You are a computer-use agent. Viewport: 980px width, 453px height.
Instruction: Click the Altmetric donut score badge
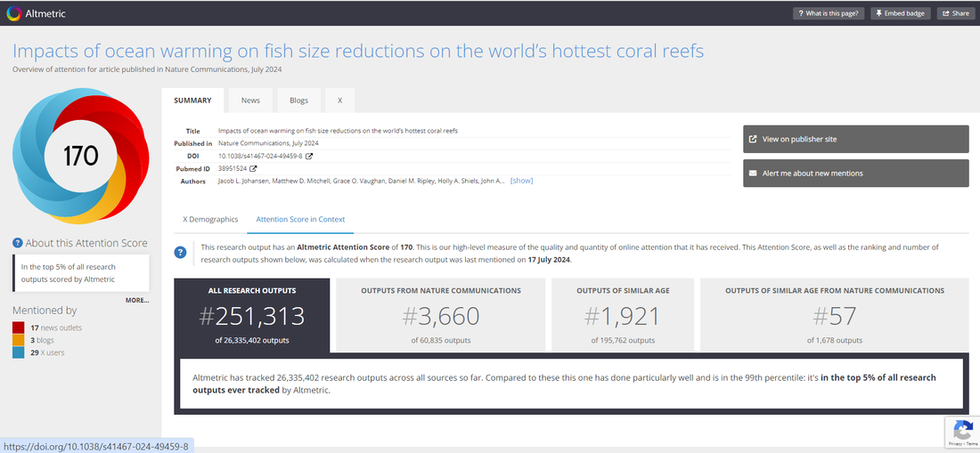click(80, 157)
